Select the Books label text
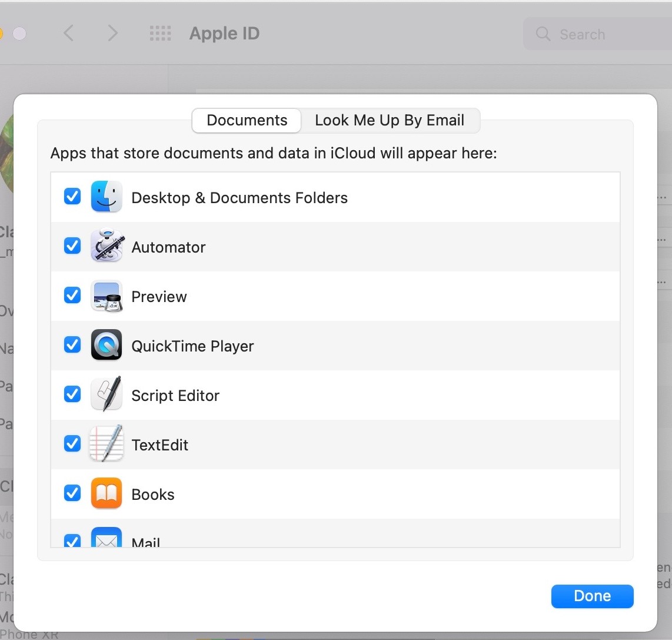The height and width of the screenshot is (640, 672). [x=153, y=495]
